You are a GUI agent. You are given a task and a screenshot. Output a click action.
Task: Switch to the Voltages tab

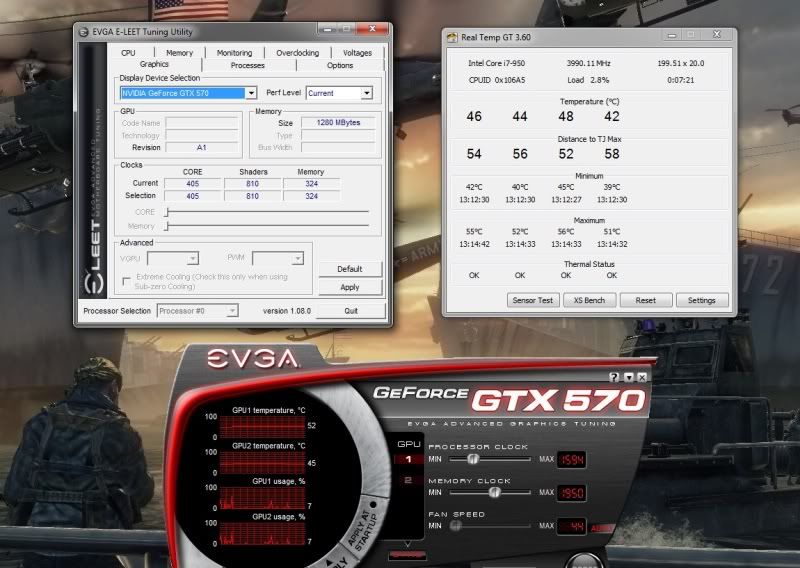[x=357, y=53]
